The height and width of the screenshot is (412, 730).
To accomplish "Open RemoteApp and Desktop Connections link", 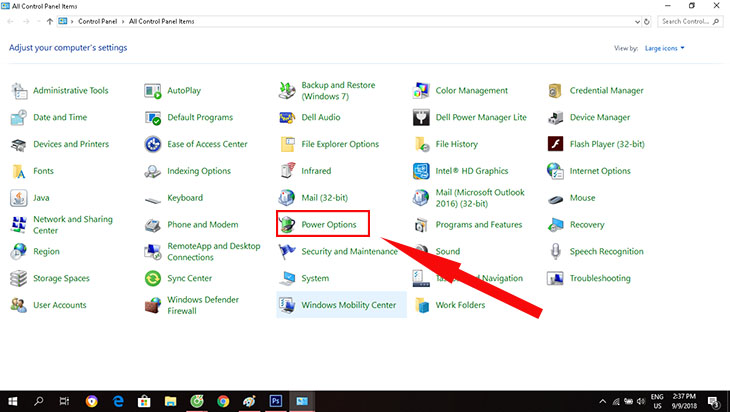I will (x=214, y=251).
